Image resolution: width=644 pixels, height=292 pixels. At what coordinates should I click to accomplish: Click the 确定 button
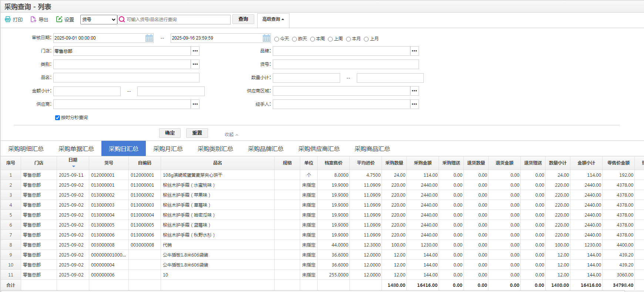pos(170,133)
